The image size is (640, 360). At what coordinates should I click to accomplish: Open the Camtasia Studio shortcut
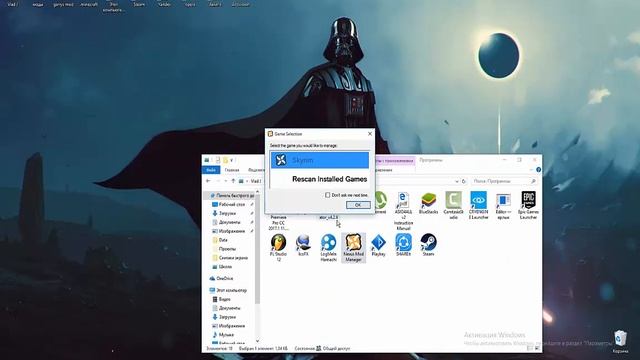click(x=453, y=205)
